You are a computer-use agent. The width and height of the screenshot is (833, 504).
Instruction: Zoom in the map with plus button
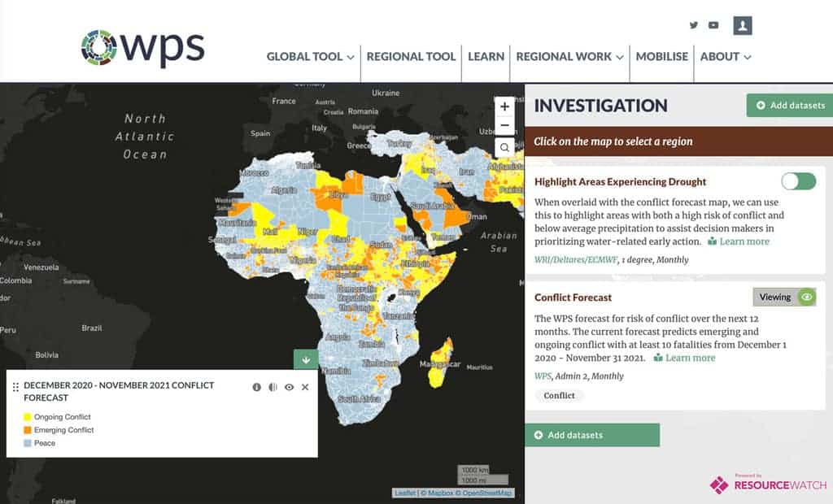point(504,106)
